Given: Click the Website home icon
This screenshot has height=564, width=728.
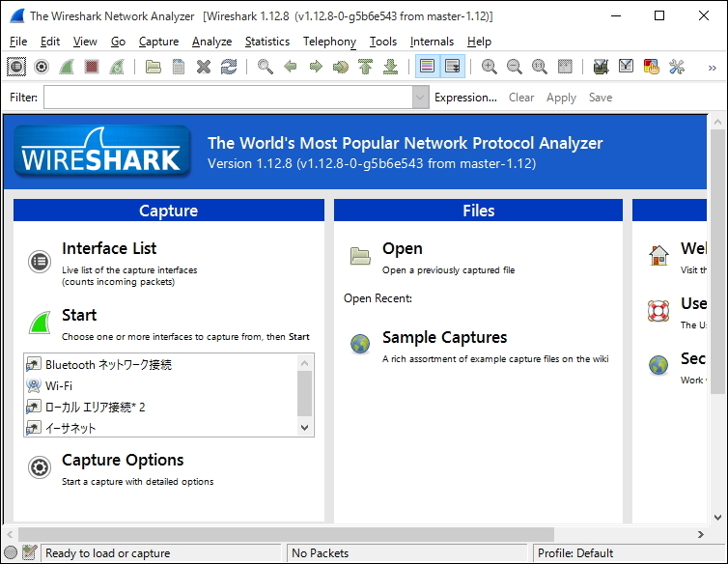Looking at the screenshot, I should [658, 255].
